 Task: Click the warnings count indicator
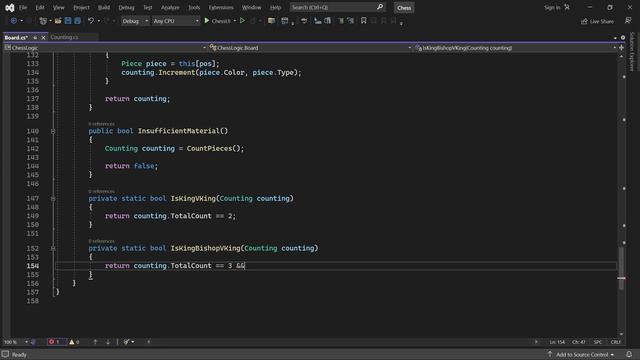[74, 342]
